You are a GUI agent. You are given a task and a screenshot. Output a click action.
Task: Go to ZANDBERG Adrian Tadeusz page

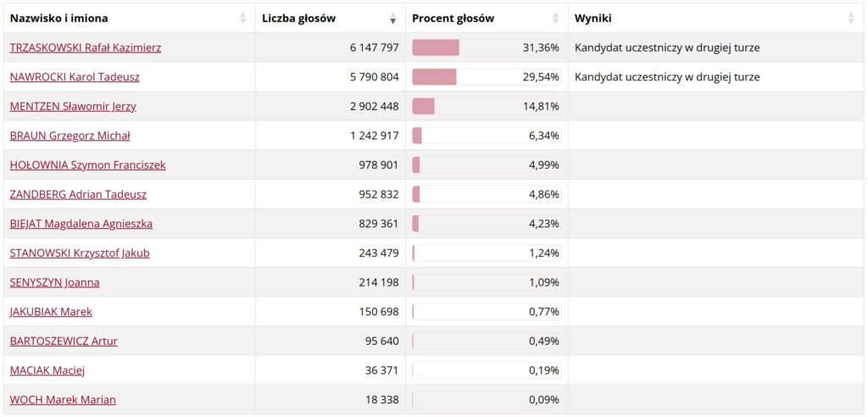pyautogui.click(x=78, y=194)
